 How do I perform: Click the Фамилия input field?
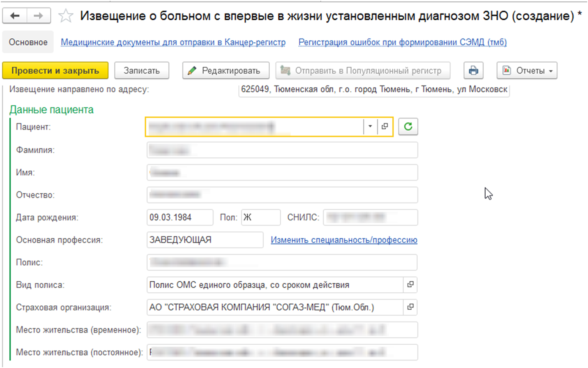(x=282, y=150)
